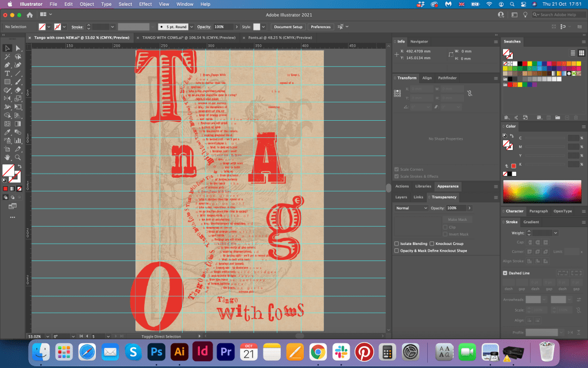Click the Search Adobe Help field
588x368 pixels.
coord(557,14)
